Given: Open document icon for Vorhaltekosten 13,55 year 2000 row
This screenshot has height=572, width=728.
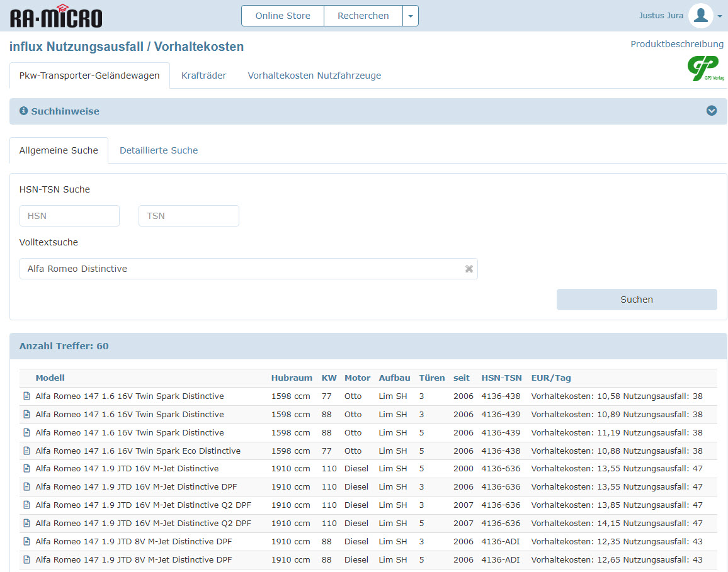Looking at the screenshot, I should pyautogui.click(x=27, y=469).
